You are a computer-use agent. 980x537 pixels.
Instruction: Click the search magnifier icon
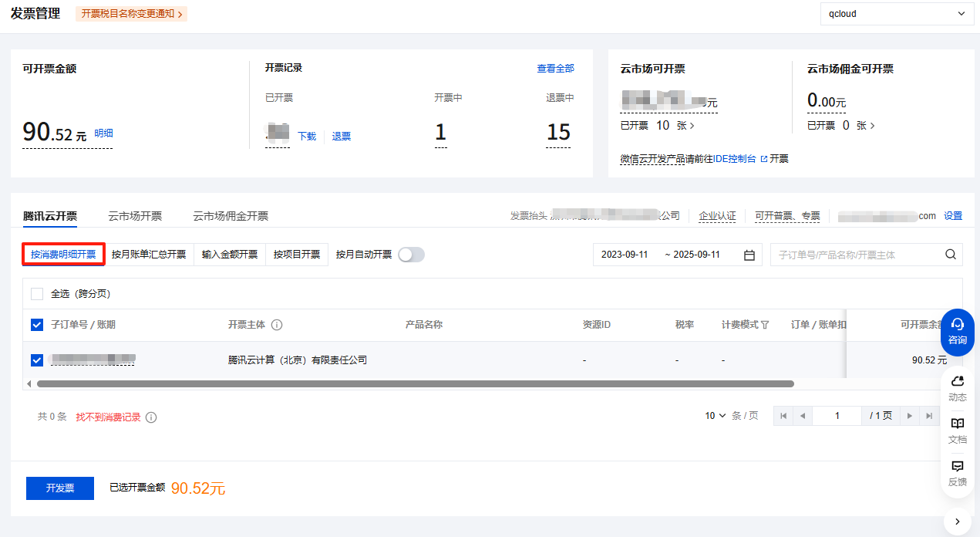point(950,255)
